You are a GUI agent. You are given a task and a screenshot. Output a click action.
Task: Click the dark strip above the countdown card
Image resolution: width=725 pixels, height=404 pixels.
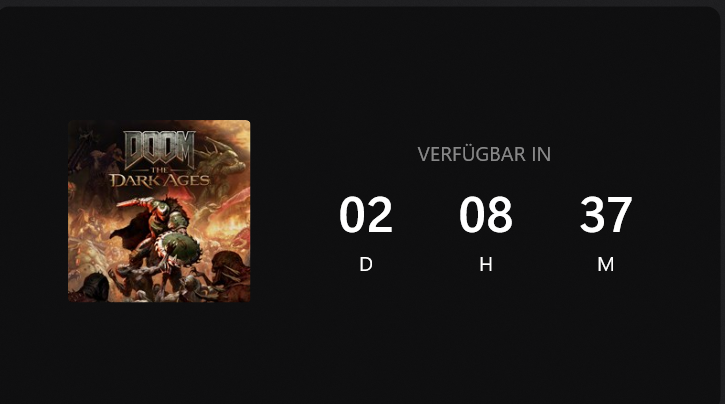click(362, 3)
